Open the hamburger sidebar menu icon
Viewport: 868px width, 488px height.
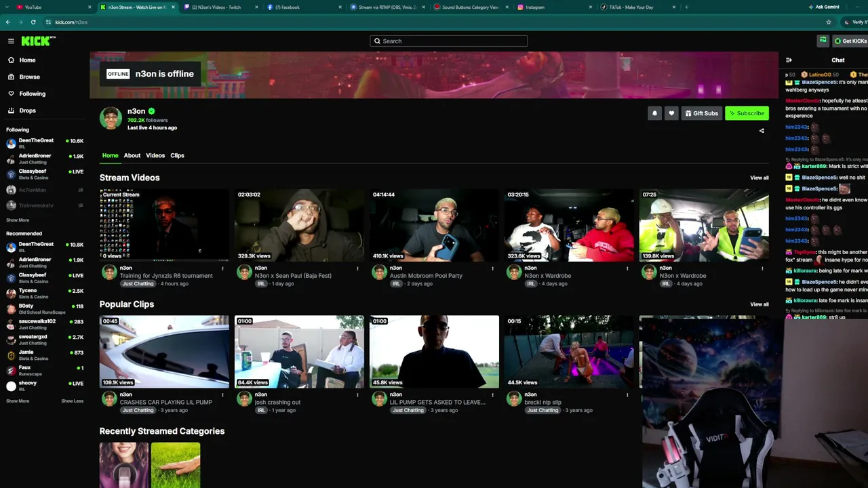click(11, 41)
